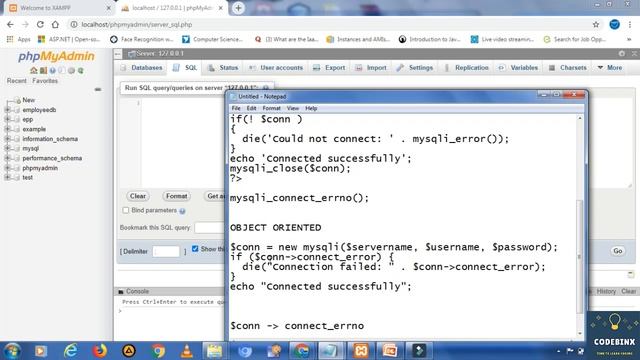Open the Export tab
640x360 pixels.
point(329,68)
